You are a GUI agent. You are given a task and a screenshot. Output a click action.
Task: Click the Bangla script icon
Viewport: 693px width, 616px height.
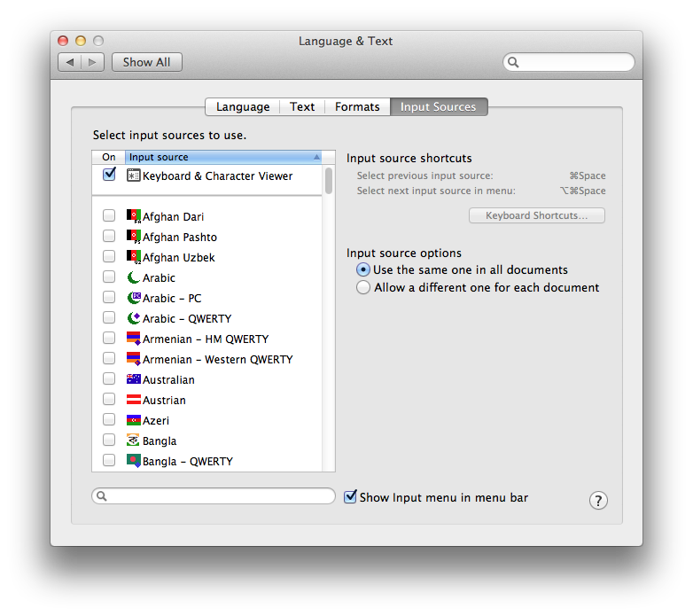click(134, 441)
